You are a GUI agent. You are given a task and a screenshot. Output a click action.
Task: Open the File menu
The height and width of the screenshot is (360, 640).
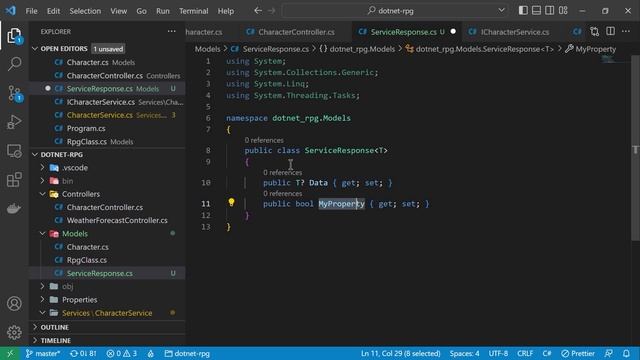pyautogui.click(x=31, y=11)
